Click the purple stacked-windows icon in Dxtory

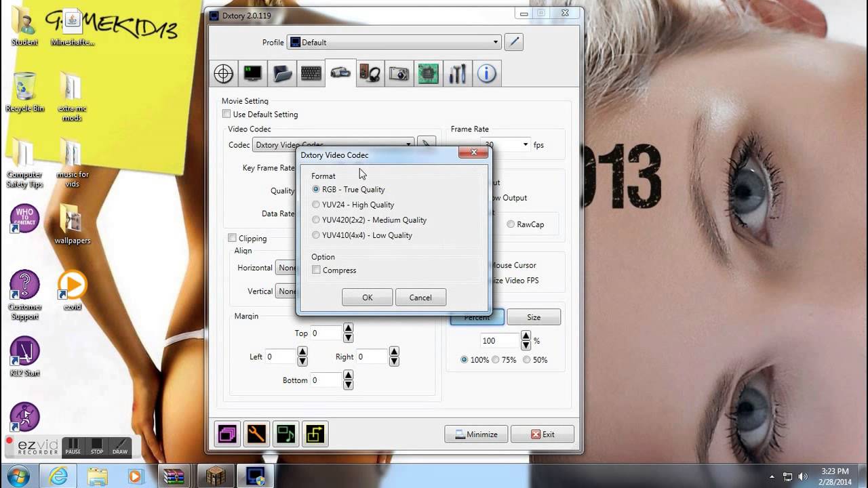click(227, 434)
